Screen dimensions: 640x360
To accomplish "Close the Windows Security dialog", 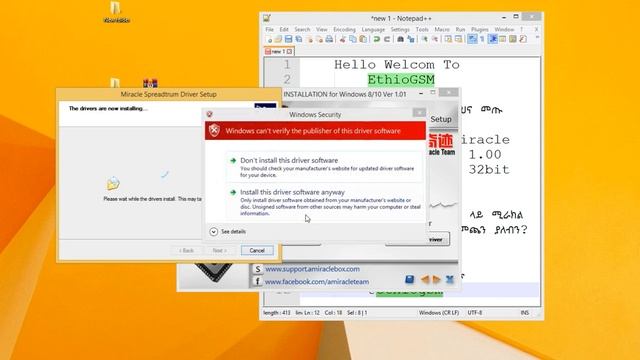I will (419, 113).
